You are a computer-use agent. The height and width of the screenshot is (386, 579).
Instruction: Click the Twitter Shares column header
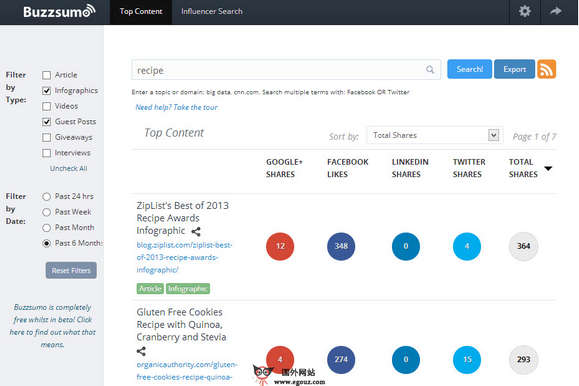[469, 168]
